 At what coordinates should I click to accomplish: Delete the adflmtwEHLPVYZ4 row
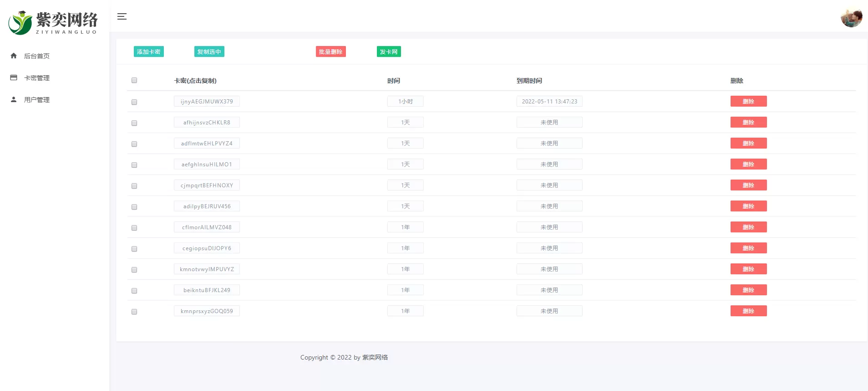[x=748, y=143]
